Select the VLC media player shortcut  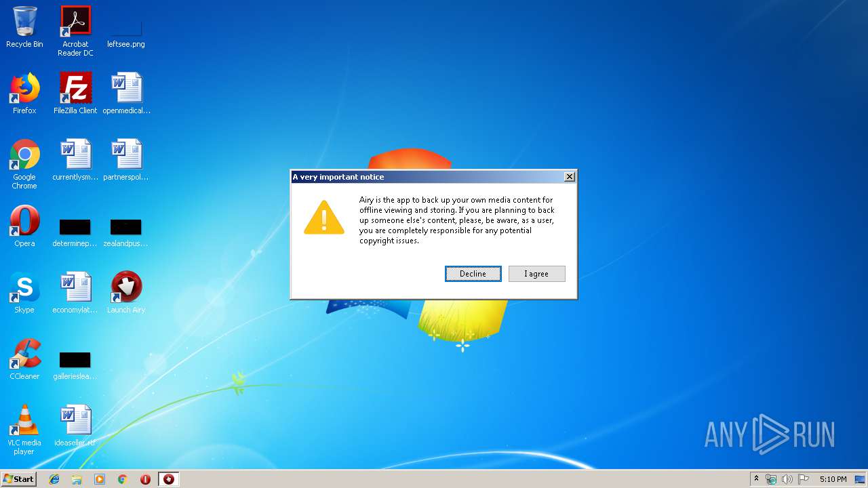pyautogui.click(x=24, y=430)
